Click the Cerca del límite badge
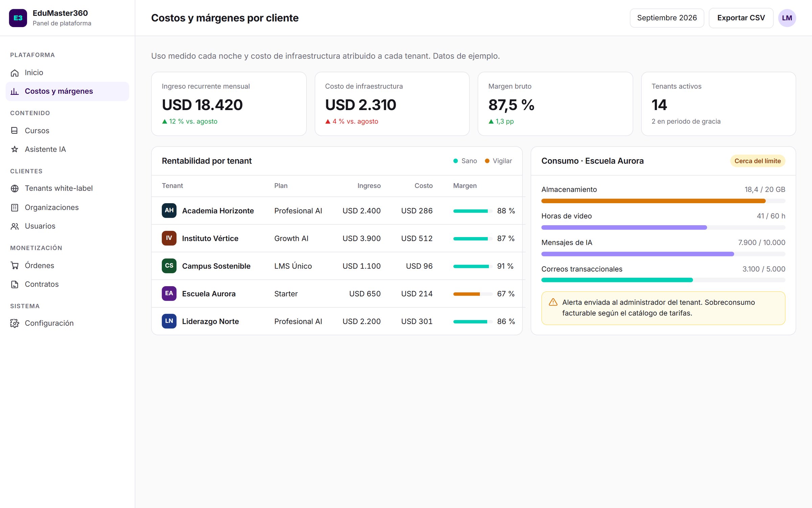Screen dimensions: 812x508 point(758,161)
